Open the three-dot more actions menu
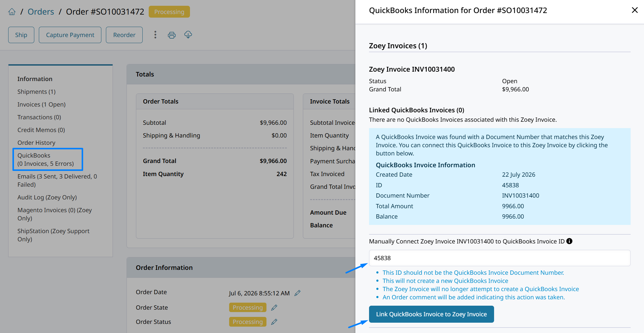 155,35
